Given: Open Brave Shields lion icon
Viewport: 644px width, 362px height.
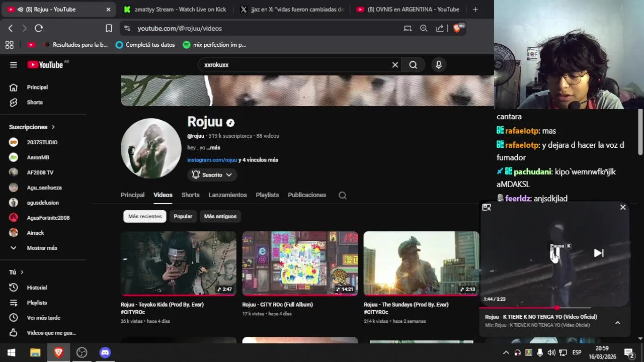Looking at the screenshot, I should 457,29.
